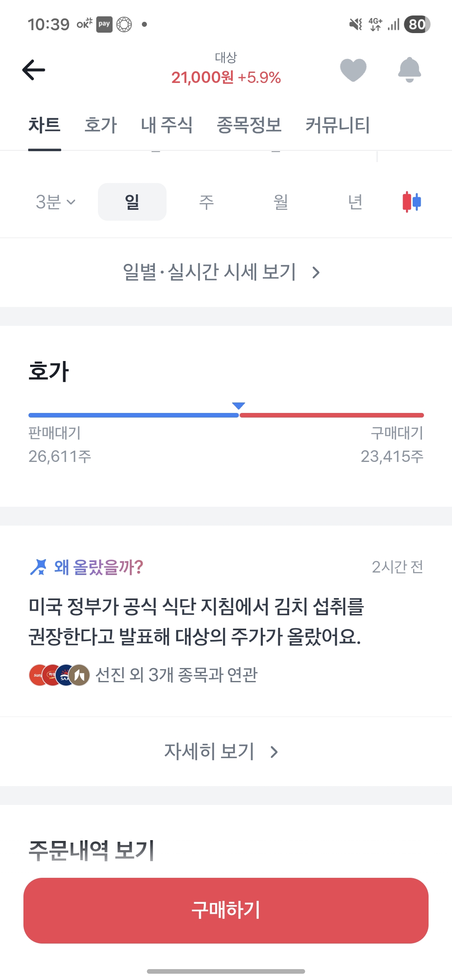Tap the battery indicator in status bar
This screenshot has height=980, width=452.
click(x=417, y=24)
